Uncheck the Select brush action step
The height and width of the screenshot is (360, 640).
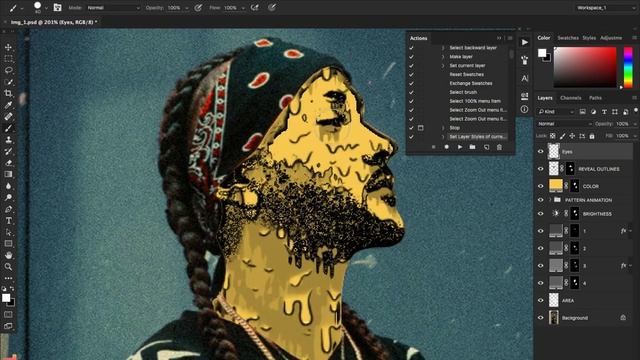411,92
